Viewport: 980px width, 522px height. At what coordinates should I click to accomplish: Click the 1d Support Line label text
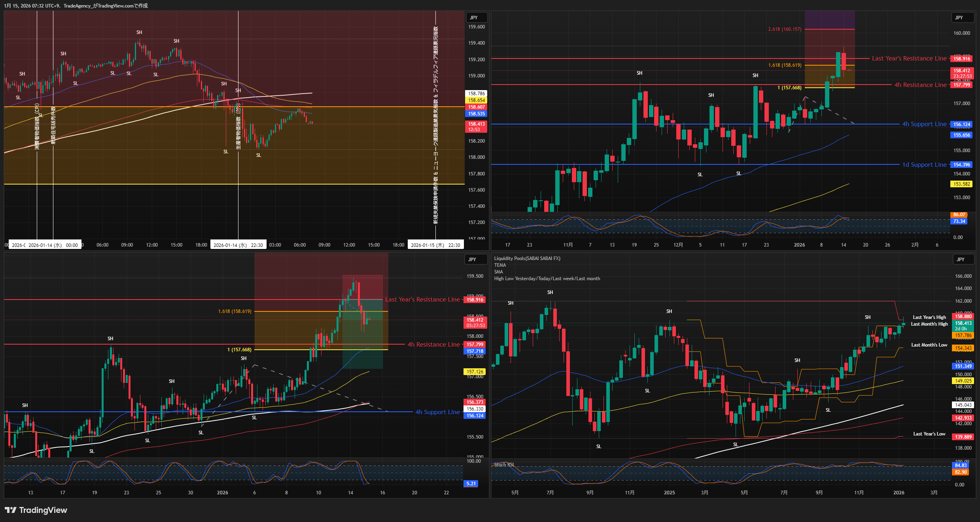[x=924, y=165]
